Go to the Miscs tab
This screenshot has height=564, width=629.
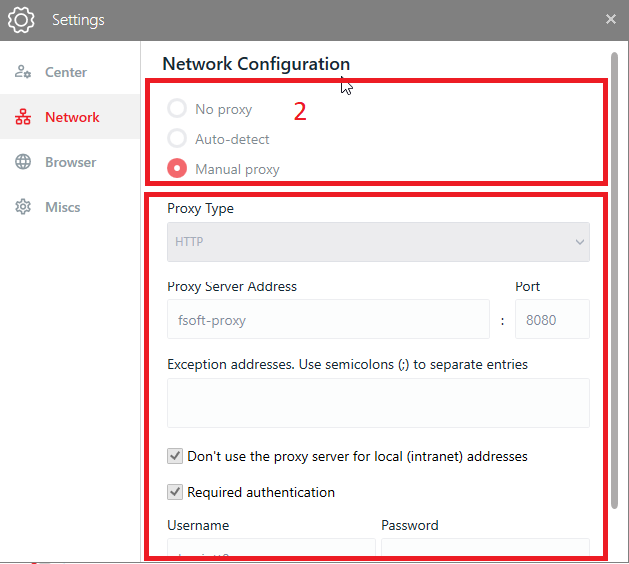coord(70,207)
